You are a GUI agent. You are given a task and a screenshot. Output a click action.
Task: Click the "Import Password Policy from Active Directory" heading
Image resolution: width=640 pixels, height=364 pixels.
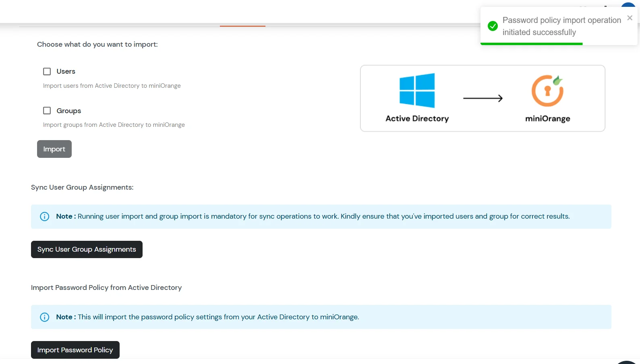[x=106, y=287]
